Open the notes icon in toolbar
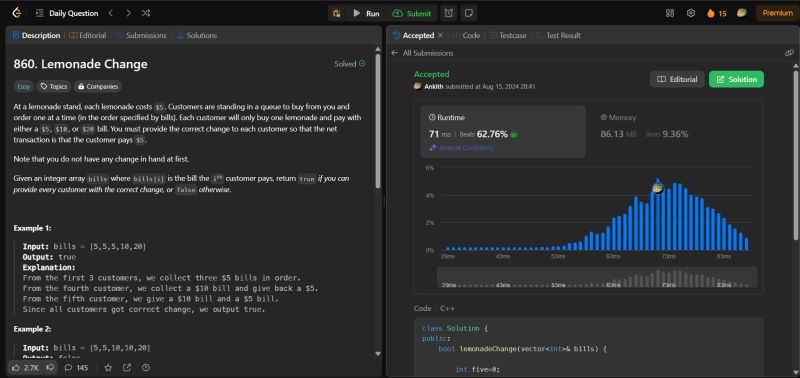This screenshot has height=378, width=800. tap(468, 13)
